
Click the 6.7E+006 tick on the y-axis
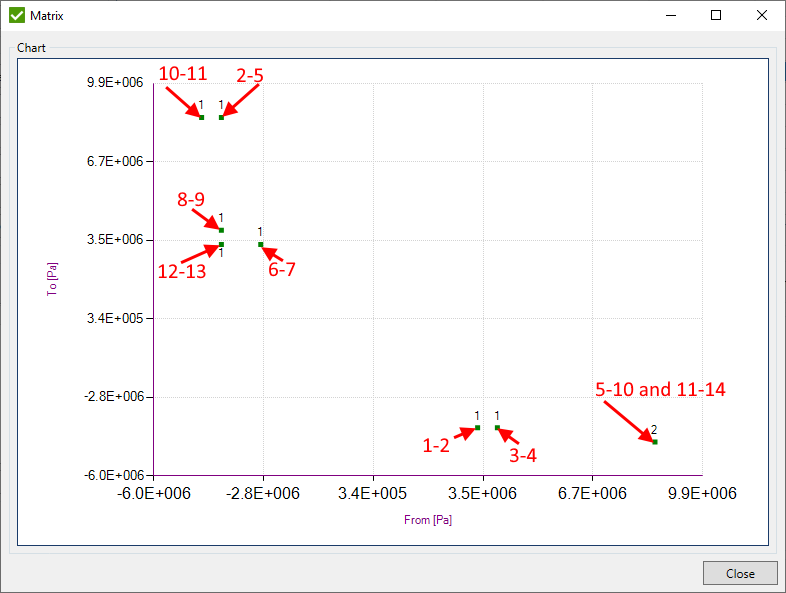click(x=116, y=161)
